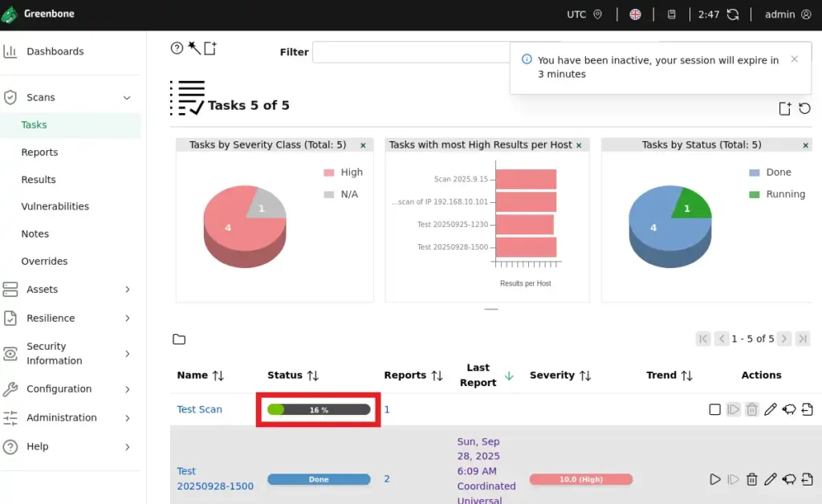Collapse the Scans sidebar section

tap(127, 97)
